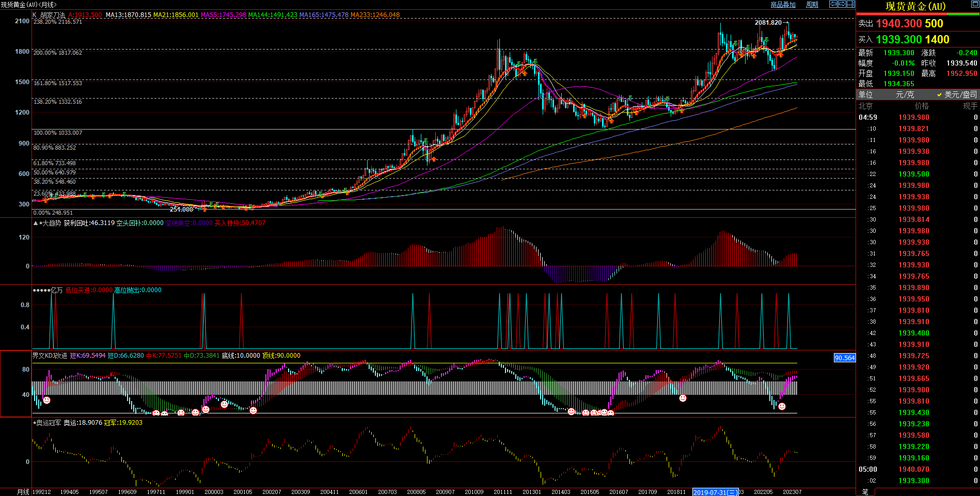Image resolution: width=980 pixels, height=496 pixels.
Task: Click the split-panel layout icon
Action: 851,4
